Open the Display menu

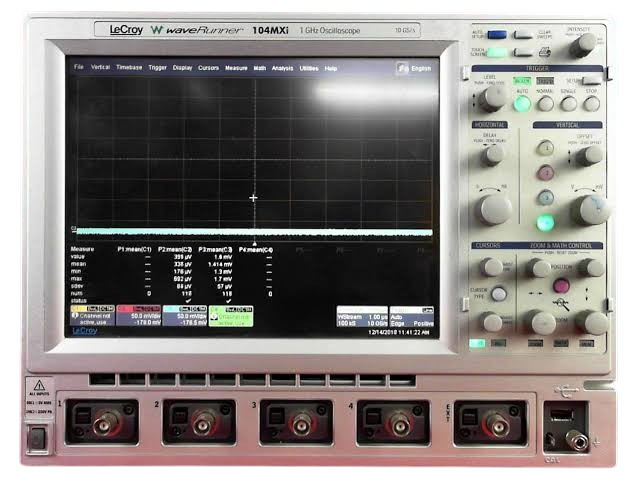[182, 68]
